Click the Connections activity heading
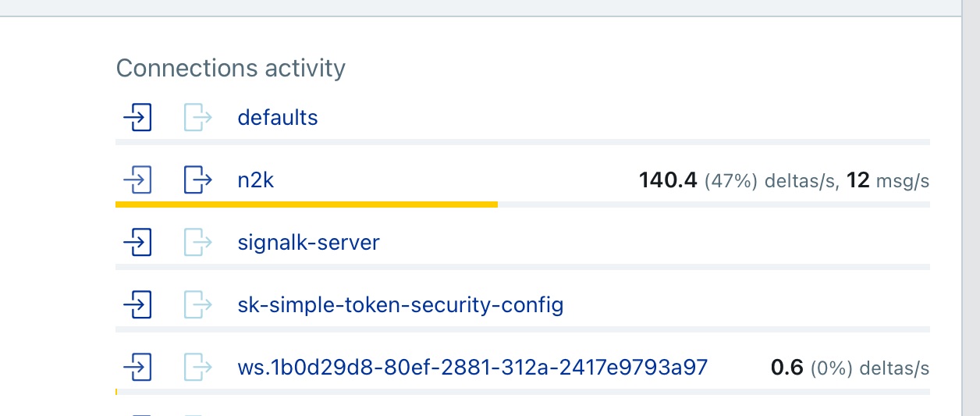Image resolution: width=980 pixels, height=416 pixels. (231, 68)
